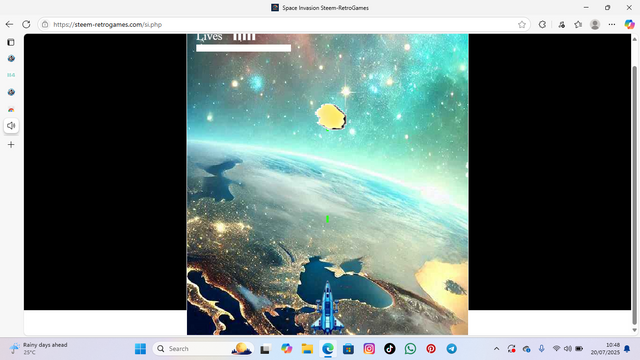Open Task View on taskbar
640x360 pixels.
pos(265,349)
